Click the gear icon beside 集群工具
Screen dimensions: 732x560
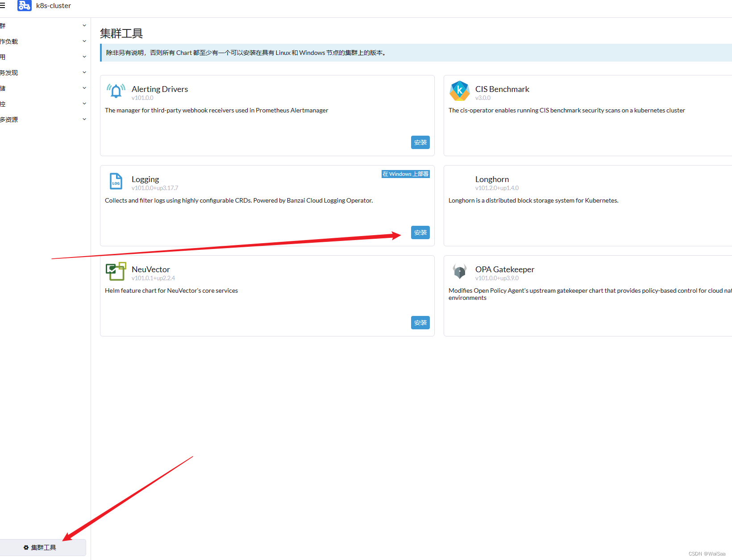coord(26,548)
